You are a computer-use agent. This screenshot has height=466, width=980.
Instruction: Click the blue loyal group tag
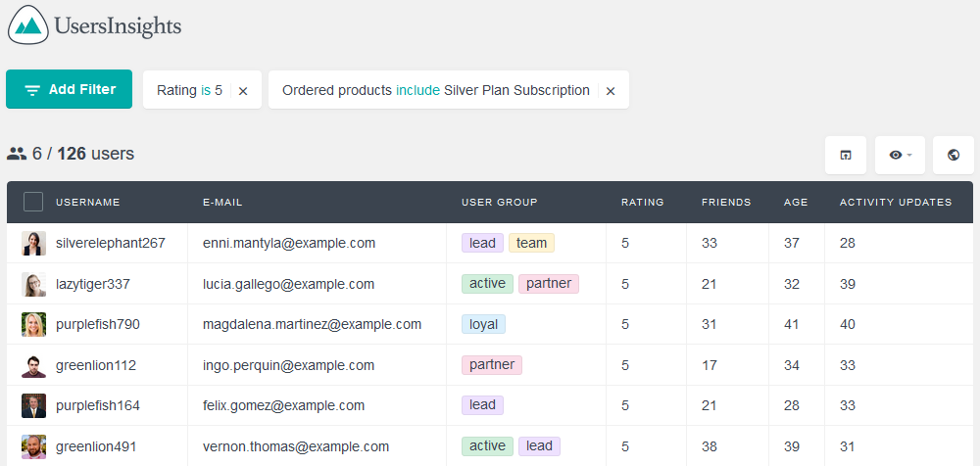(x=483, y=324)
